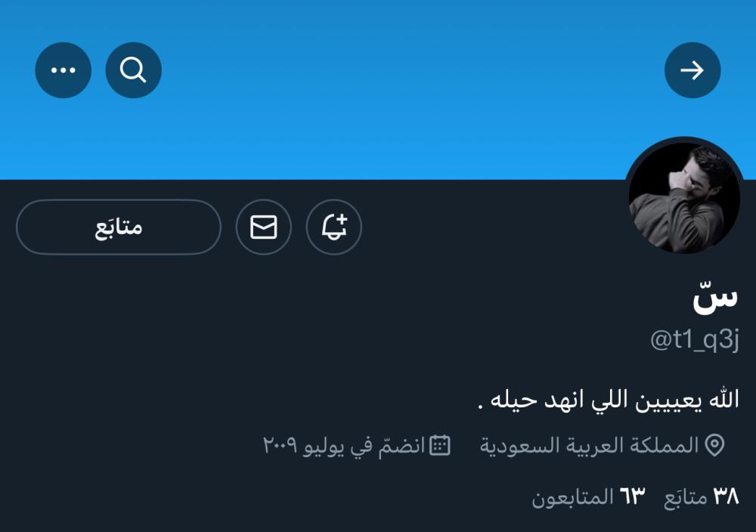Turn on notifications with the bell plus icon
Image resolution: width=756 pixels, height=532 pixels.
pos(333,227)
